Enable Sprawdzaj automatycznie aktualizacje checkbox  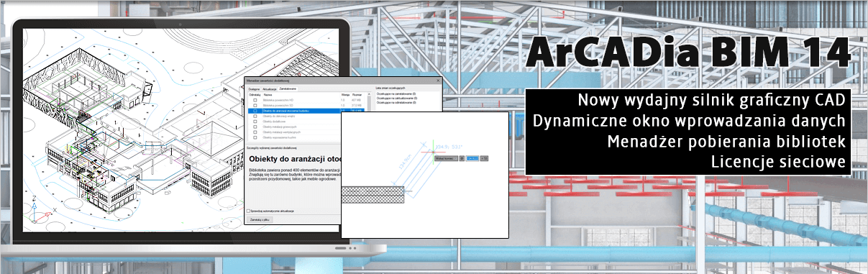point(247,211)
